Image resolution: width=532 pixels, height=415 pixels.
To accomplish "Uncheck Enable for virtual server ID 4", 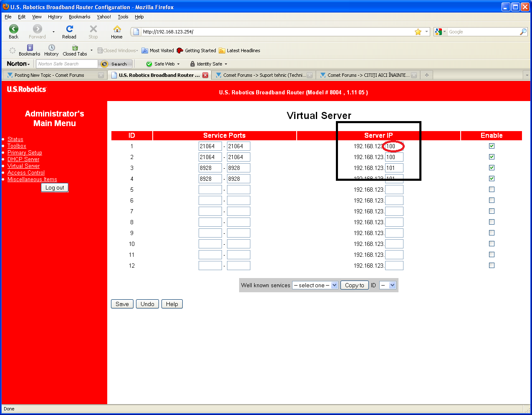I will [492, 179].
